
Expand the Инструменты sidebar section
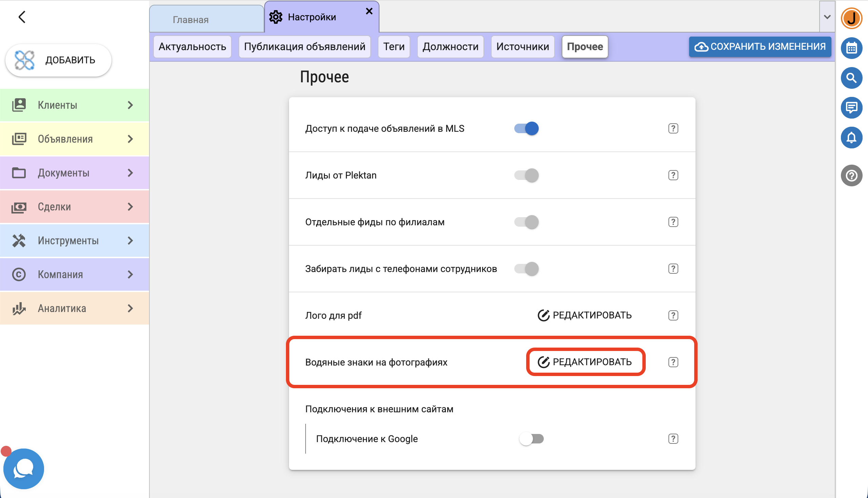tap(74, 241)
